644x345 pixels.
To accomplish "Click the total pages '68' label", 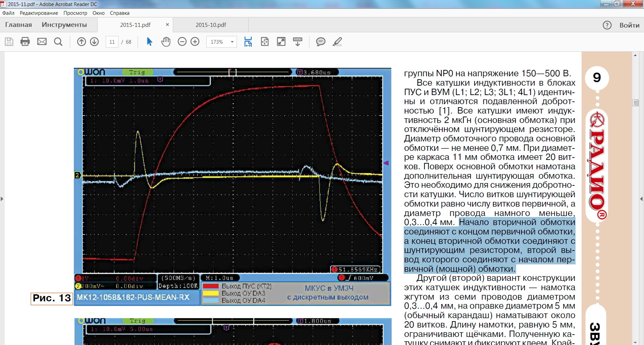I will (x=129, y=42).
